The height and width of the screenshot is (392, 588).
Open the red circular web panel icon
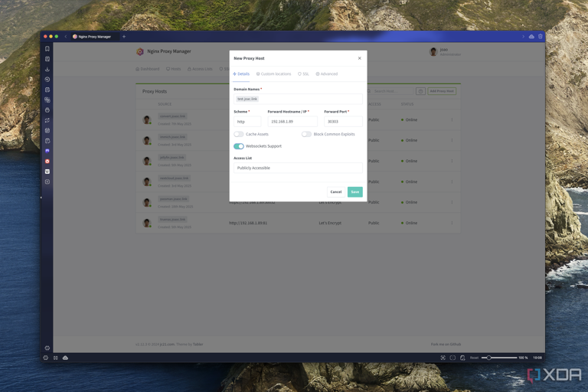pyautogui.click(x=47, y=162)
